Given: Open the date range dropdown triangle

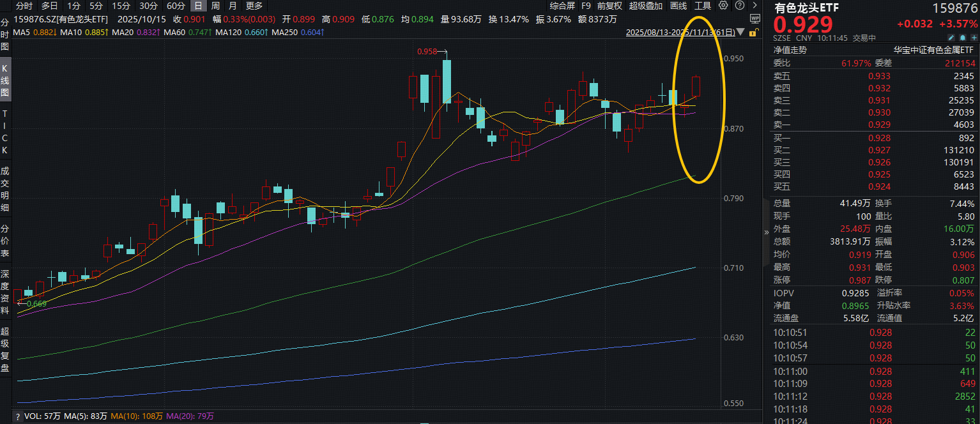Looking at the screenshot, I should coord(740,31).
